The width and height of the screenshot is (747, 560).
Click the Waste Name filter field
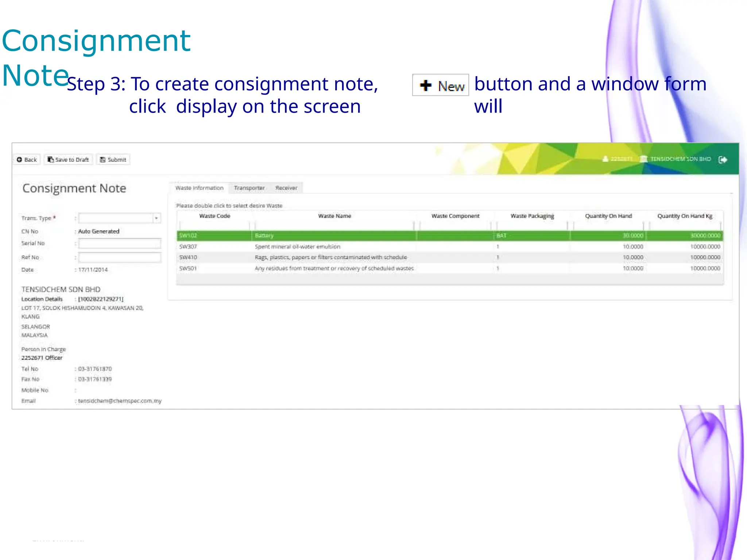[334, 225]
